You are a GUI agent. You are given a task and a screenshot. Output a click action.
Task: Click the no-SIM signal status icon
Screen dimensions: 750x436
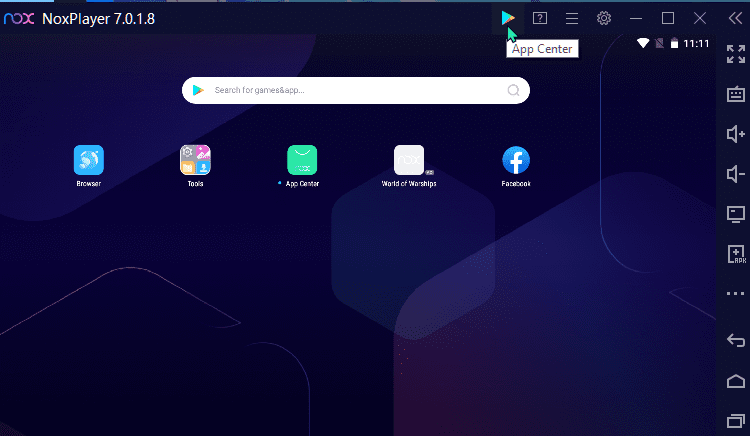(659, 44)
